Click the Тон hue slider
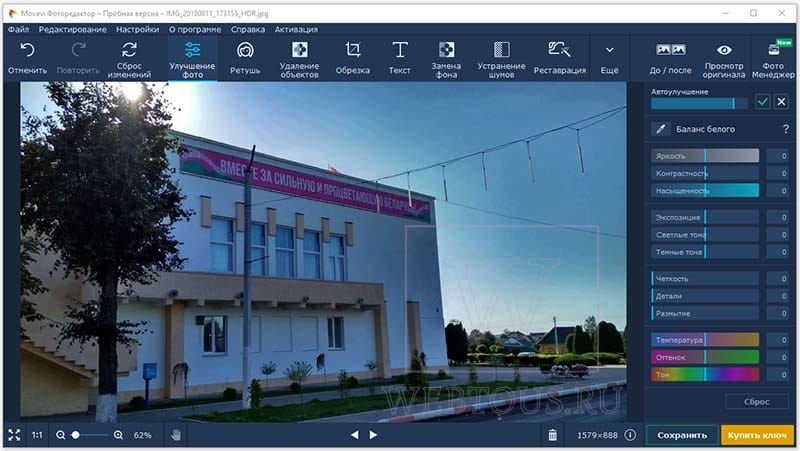The height and width of the screenshot is (451, 800). pyautogui.click(x=705, y=374)
